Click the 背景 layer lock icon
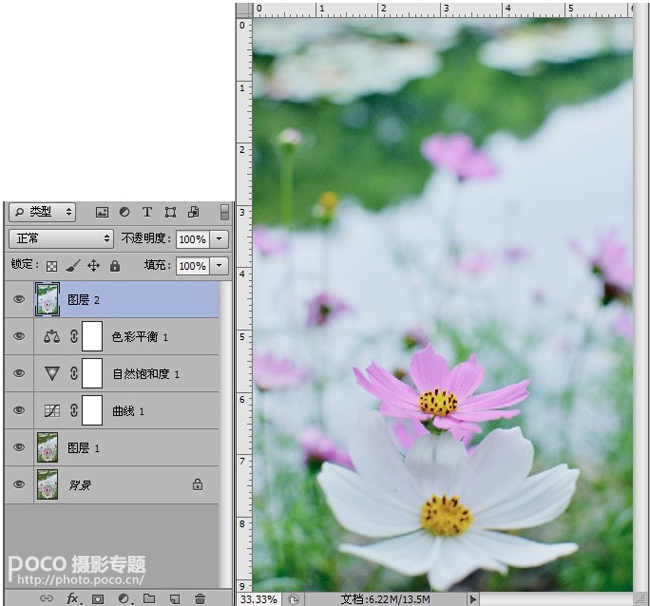650x606 pixels. click(x=198, y=484)
